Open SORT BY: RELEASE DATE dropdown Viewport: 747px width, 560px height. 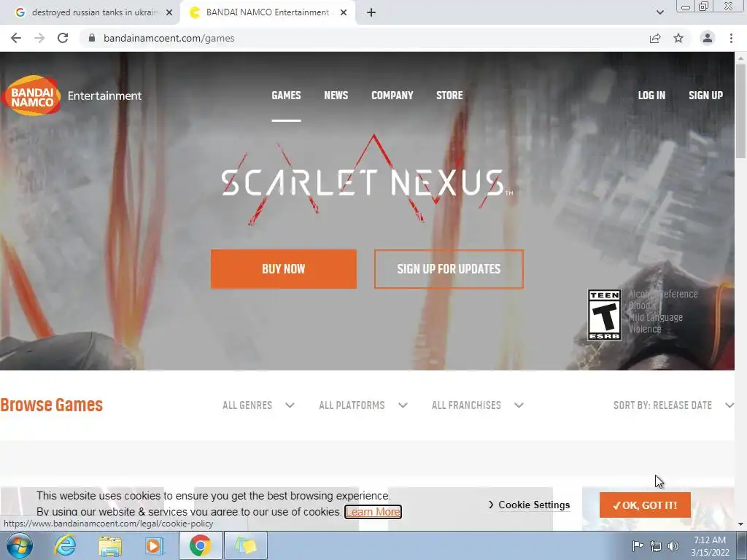pyautogui.click(x=673, y=405)
